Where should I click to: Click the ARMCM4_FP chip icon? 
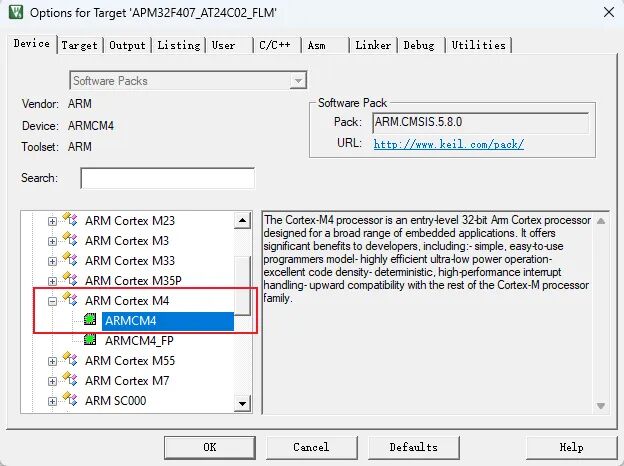[90, 341]
